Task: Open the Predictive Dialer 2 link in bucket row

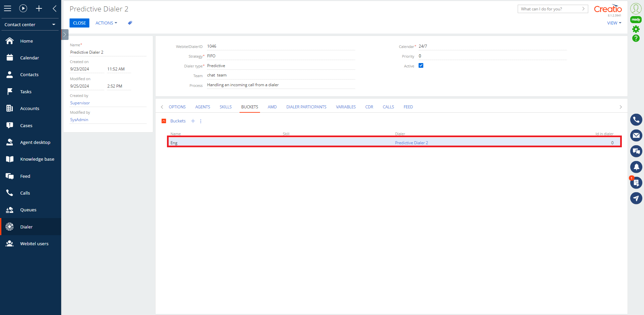Action: [412, 143]
